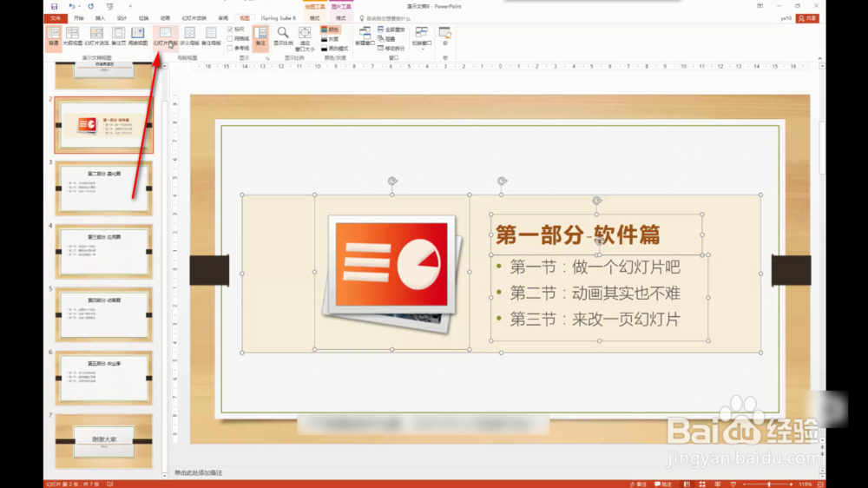Open the Zoom dialog (显示比例)
This screenshot has width=868, height=488.
(283, 36)
